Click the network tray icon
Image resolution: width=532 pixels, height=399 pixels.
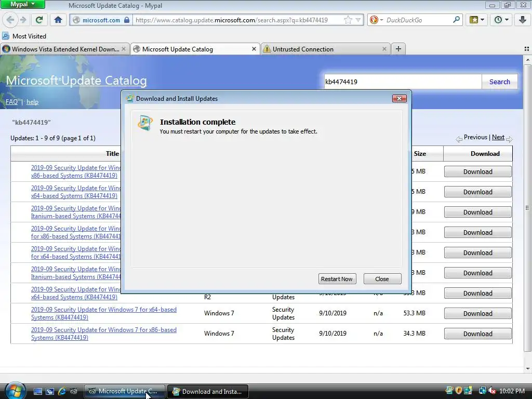tap(482, 391)
